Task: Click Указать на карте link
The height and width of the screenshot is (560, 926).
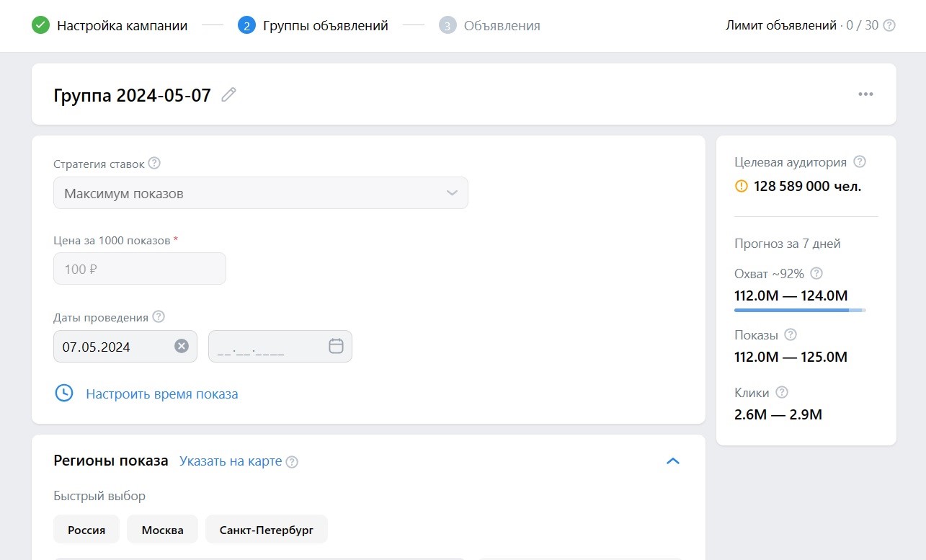Action: coord(231,461)
